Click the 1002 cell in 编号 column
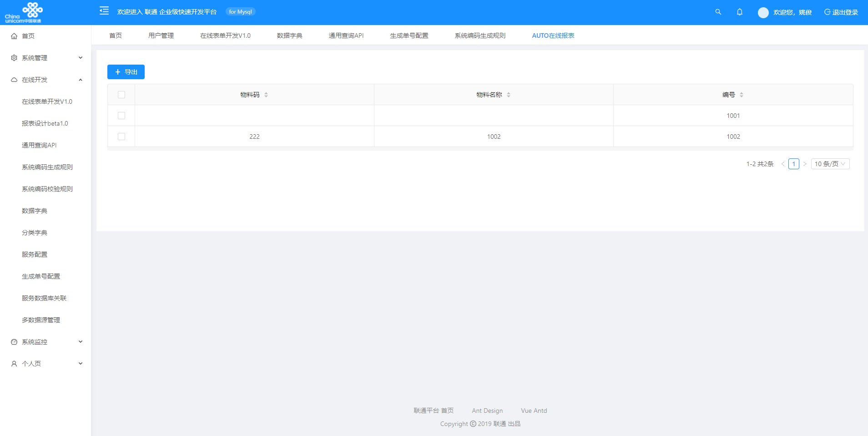868x436 pixels. [x=733, y=137]
